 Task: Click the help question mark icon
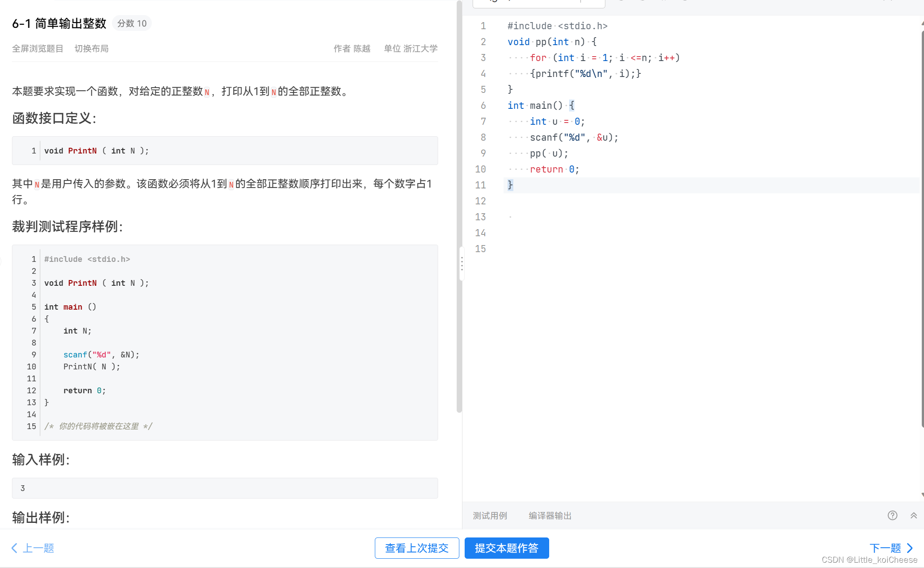click(893, 515)
